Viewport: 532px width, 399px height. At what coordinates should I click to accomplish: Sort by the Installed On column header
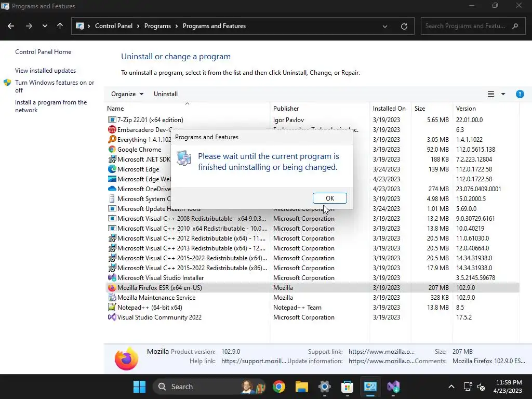pyautogui.click(x=389, y=109)
